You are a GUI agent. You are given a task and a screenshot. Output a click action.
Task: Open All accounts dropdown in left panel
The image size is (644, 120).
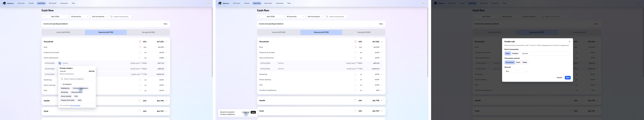(80, 17)
